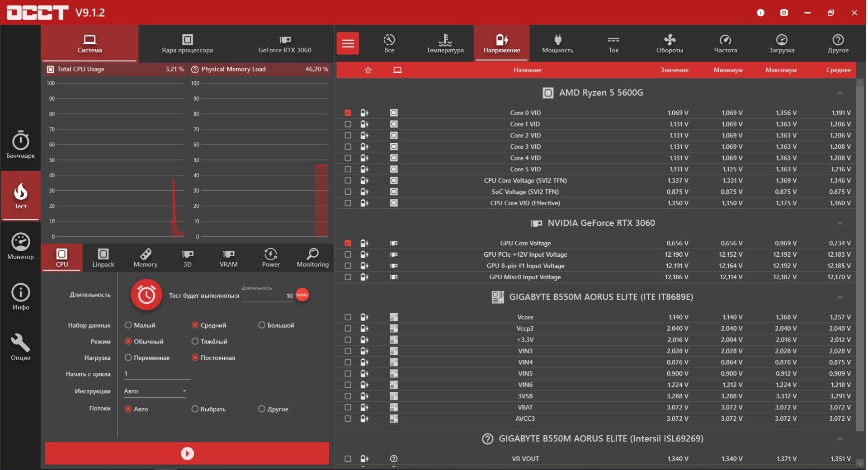Uncheck the GPU Core Voltage checkbox
Screen dimensions: 868x470
click(348, 243)
